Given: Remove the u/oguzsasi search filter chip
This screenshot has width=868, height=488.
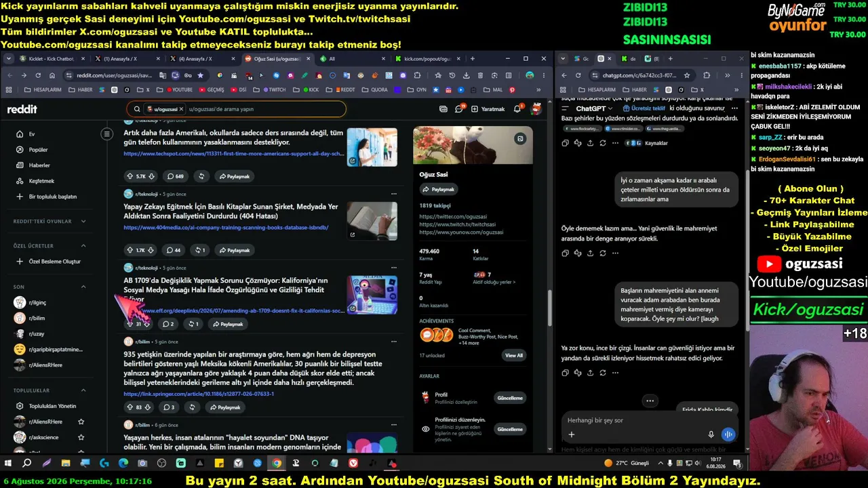Looking at the screenshot, I should (181, 109).
